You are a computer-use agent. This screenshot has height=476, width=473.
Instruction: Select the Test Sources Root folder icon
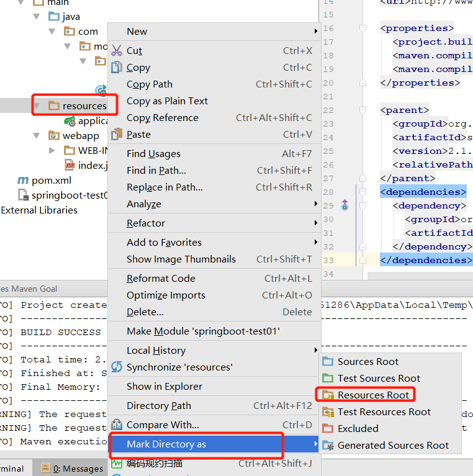[328, 379]
